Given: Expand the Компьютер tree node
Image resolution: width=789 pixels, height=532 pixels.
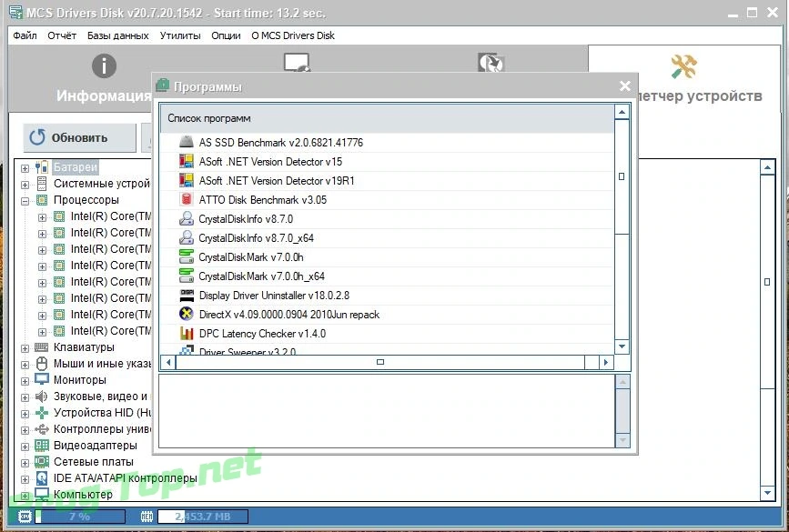Looking at the screenshot, I should click(x=25, y=496).
